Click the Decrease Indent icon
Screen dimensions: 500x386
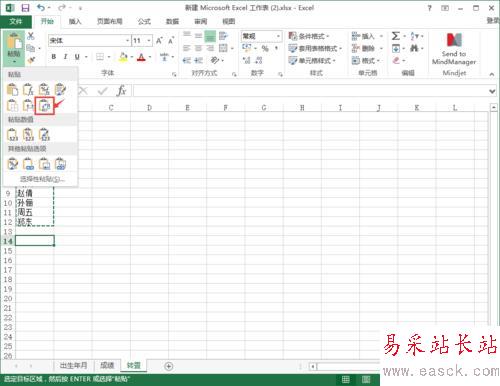pos(187,60)
